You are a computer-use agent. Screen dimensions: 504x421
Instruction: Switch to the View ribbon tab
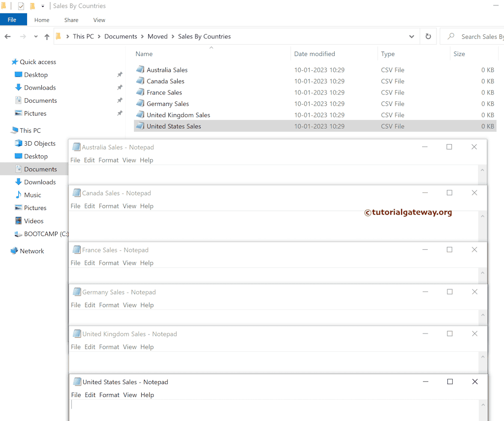click(x=99, y=20)
